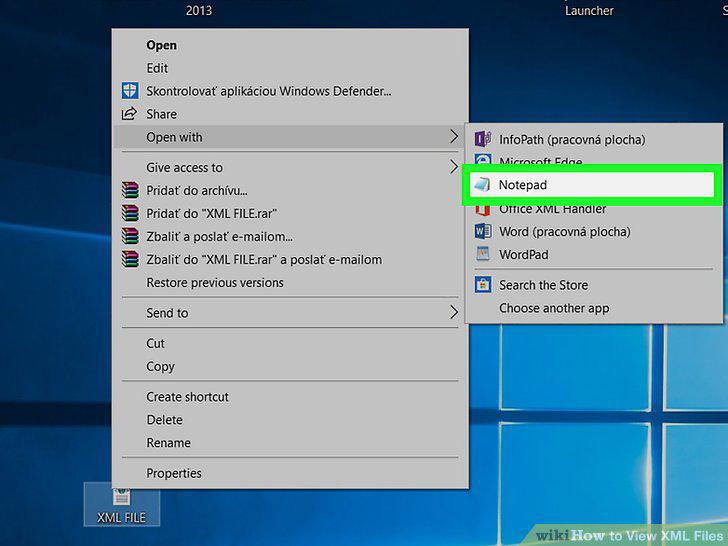
Task: Expand the Give access to arrow
Action: click(x=454, y=167)
